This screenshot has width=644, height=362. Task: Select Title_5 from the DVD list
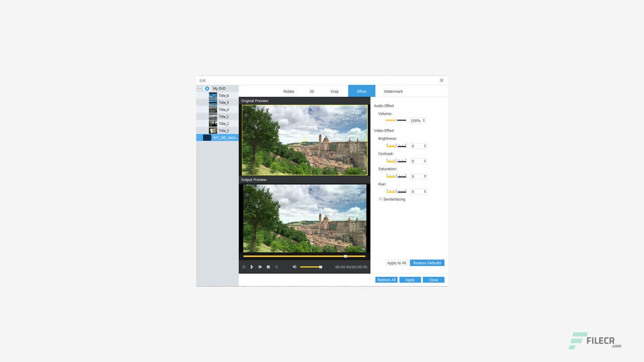pos(223,103)
